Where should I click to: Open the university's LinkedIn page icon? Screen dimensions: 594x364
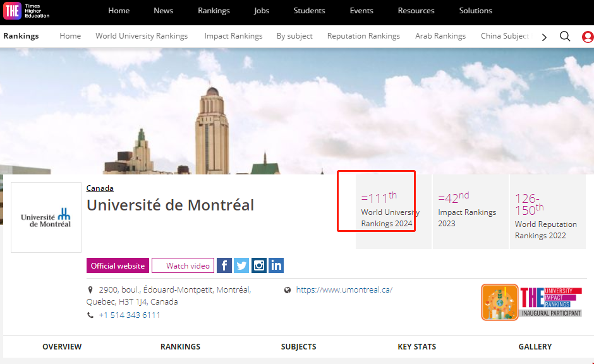click(x=276, y=265)
